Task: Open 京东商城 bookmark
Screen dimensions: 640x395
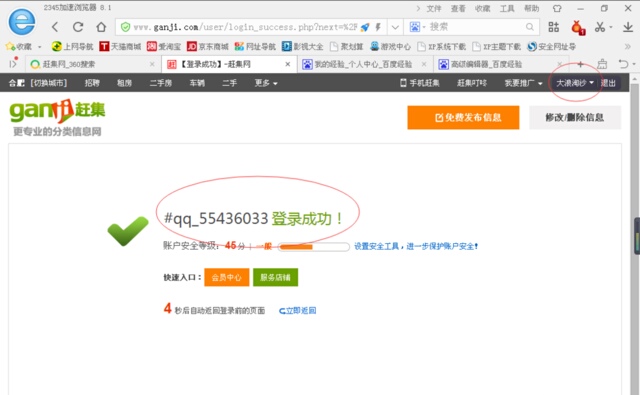Action: tap(208, 47)
